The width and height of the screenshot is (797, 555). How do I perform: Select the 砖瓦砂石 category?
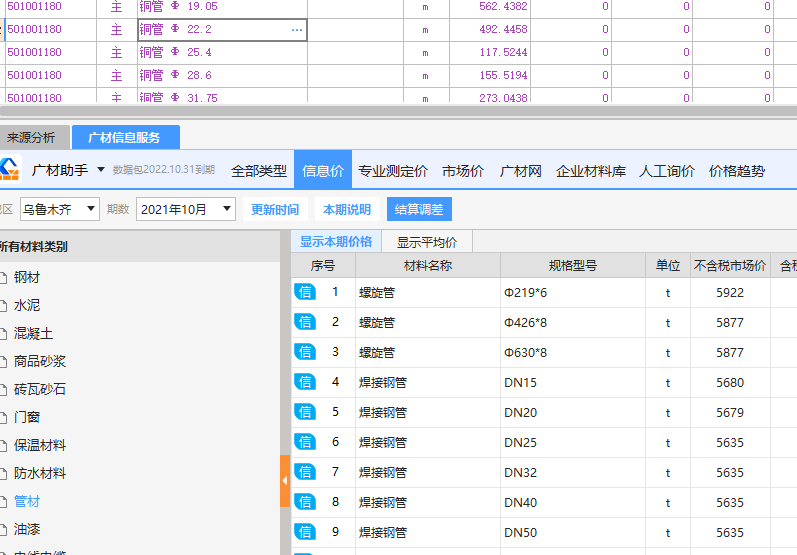click(x=40, y=389)
